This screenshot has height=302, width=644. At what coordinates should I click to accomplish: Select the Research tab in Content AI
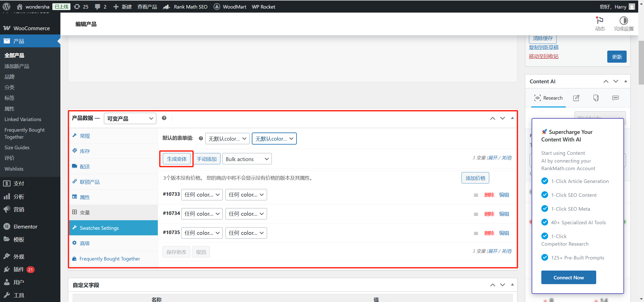(x=548, y=98)
